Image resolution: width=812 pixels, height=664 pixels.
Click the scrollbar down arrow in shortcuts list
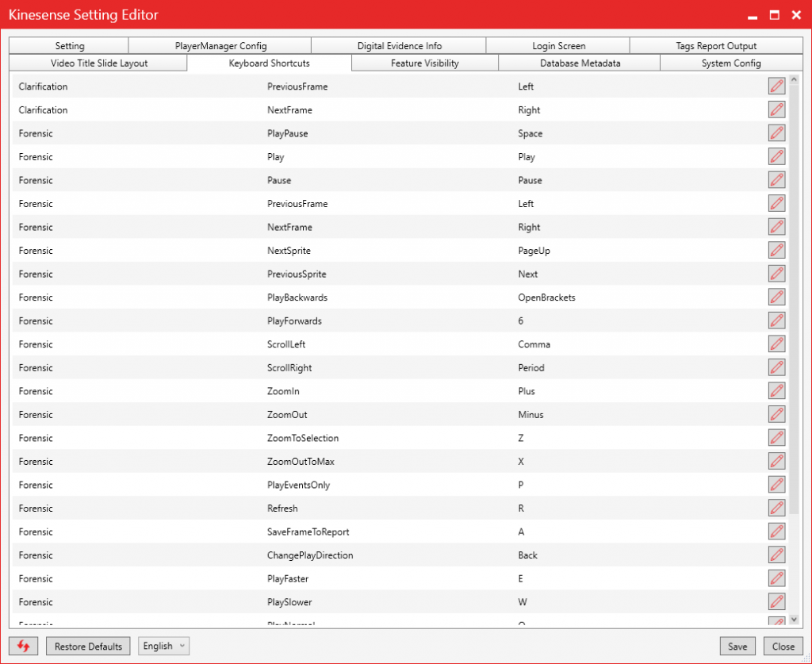tap(794, 619)
